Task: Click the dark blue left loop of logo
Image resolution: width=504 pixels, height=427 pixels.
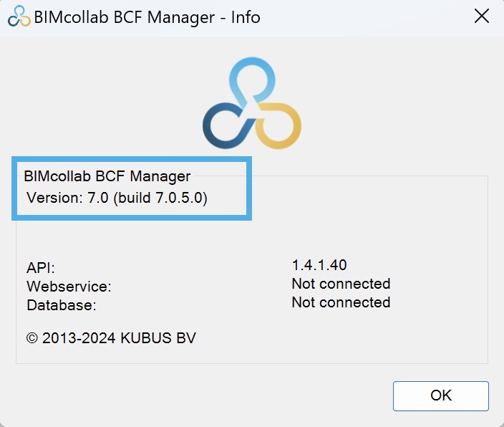Action: click(x=226, y=126)
